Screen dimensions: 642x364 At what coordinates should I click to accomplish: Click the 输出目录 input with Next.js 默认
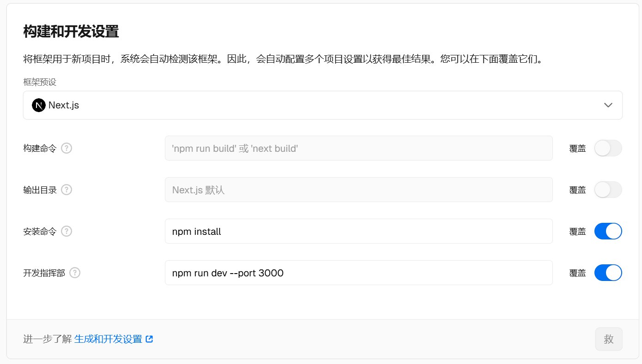click(359, 190)
